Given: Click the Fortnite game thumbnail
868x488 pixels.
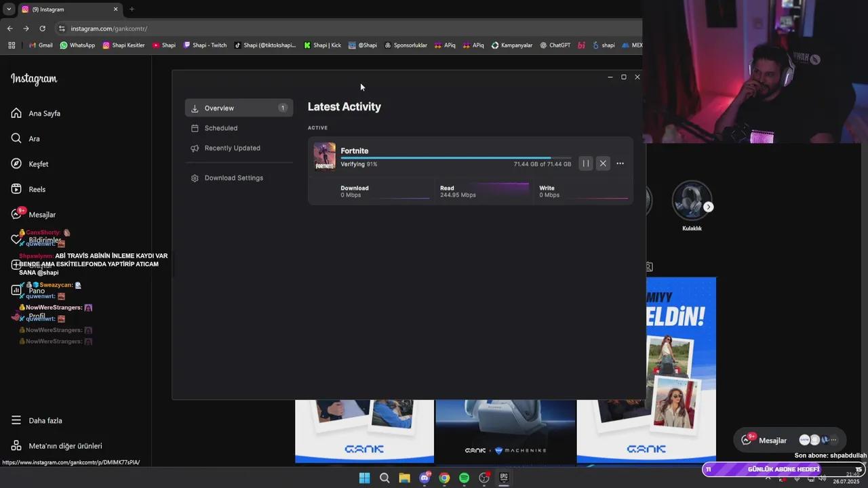Looking at the screenshot, I should tap(324, 157).
